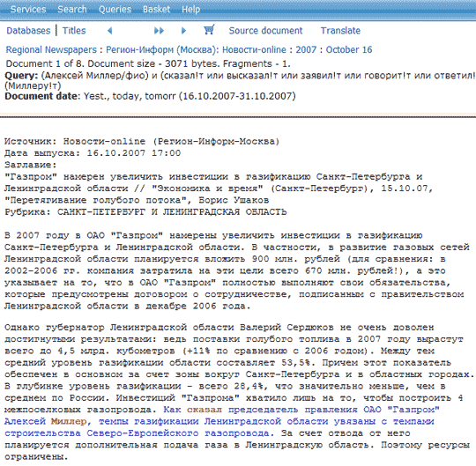
Task: Click the Translate link
Action: pos(340,31)
